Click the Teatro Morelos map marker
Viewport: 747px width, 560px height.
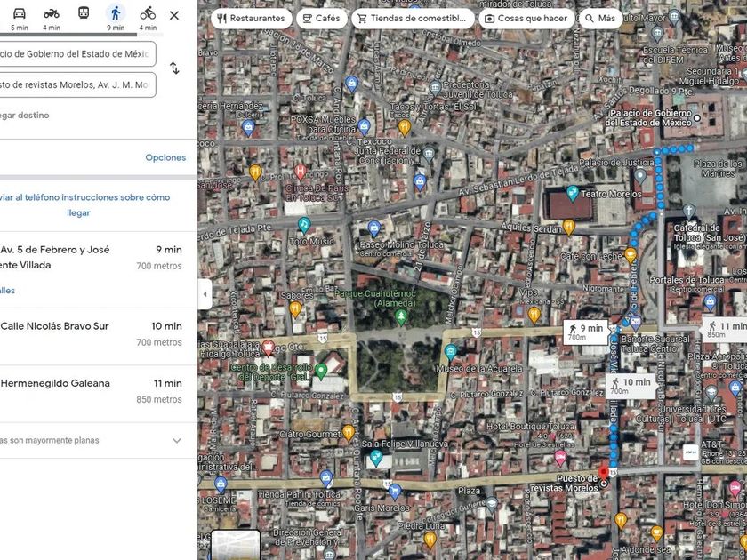(x=574, y=193)
